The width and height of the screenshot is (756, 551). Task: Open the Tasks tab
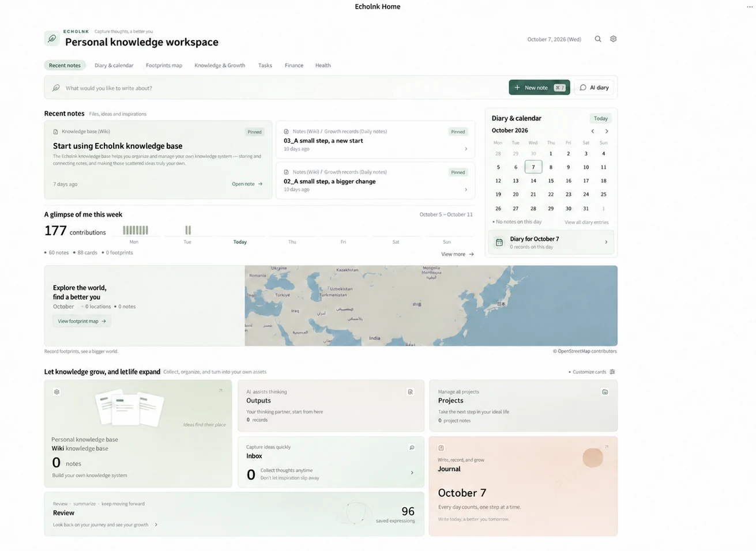265,65
